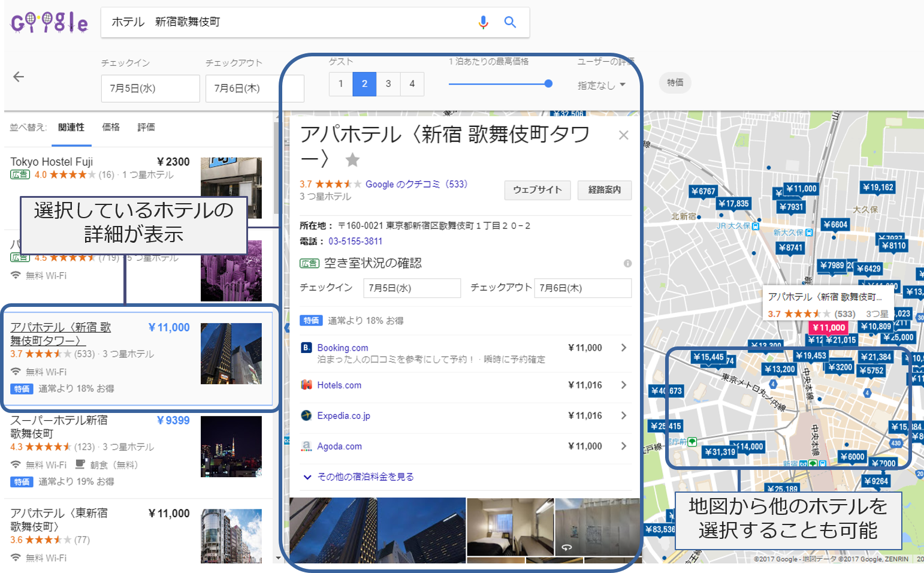Click the ウェブサイト button
This screenshot has width=924, height=573.
point(538,190)
